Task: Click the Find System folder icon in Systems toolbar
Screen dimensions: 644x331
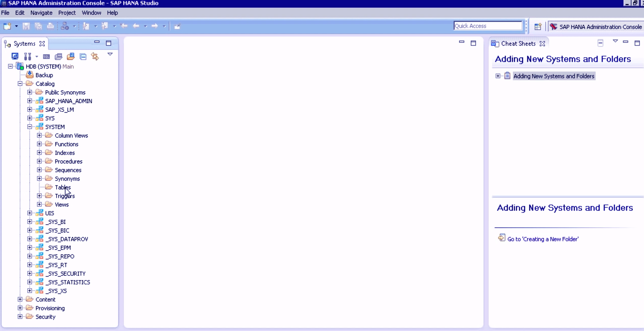Action: [x=71, y=56]
